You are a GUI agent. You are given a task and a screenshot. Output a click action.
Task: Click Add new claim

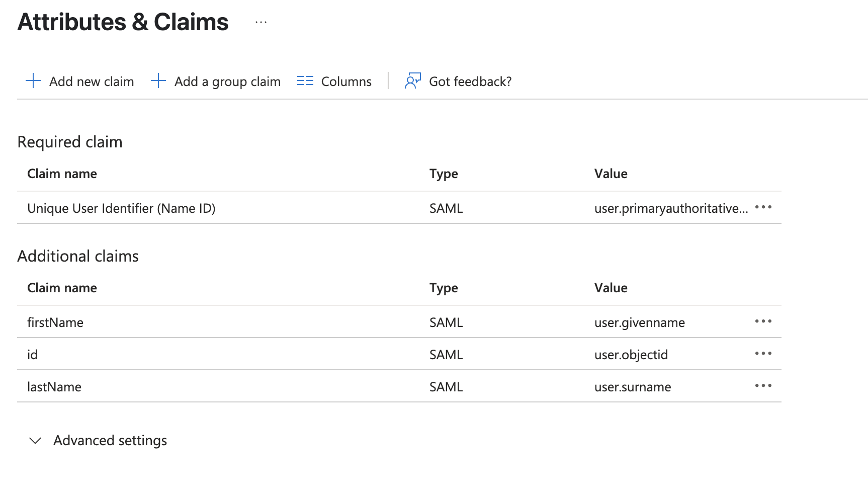pyautogui.click(x=91, y=81)
